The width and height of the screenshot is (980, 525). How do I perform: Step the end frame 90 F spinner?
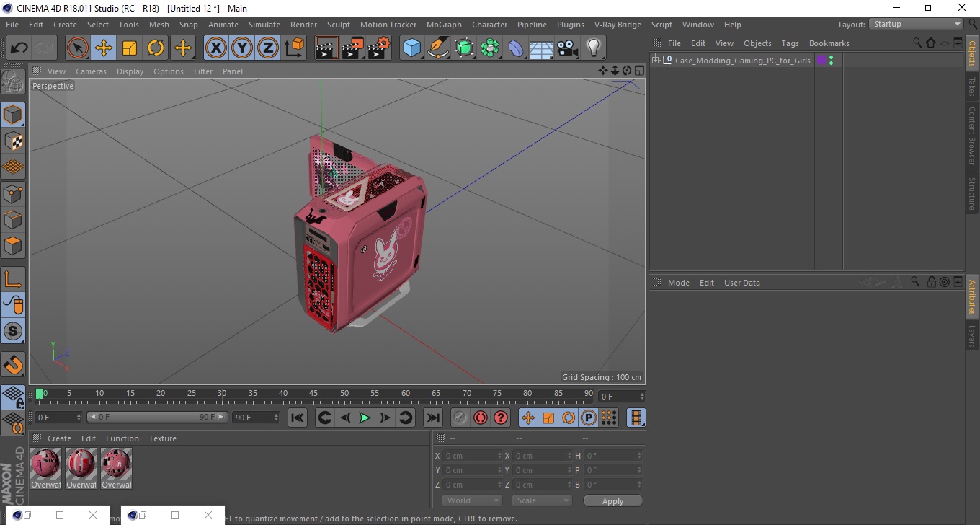click(275, 417)
